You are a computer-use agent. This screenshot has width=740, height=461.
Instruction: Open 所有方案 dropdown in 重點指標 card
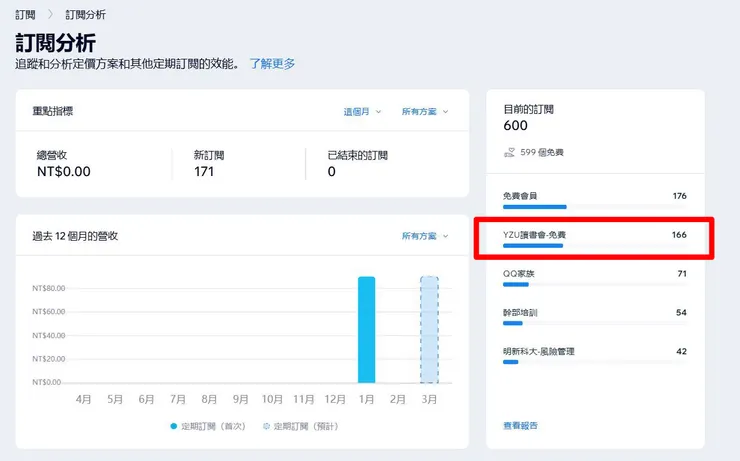[425, 112]
